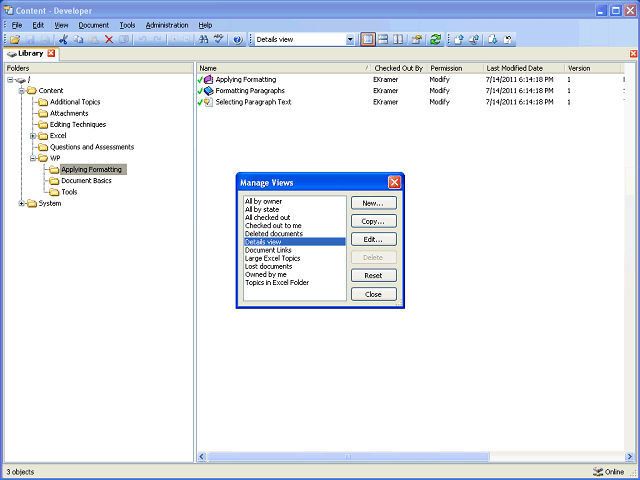Open the View menu
640x480 pixels.
point(61,25)
